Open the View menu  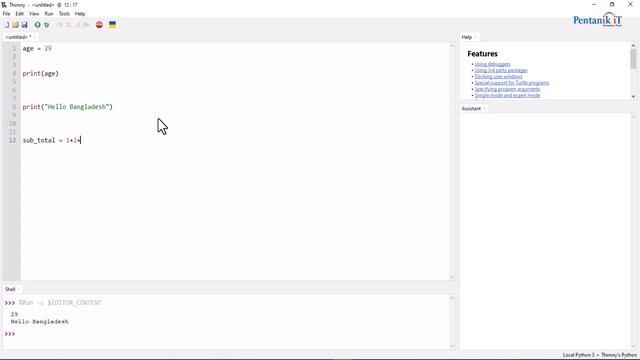point(34,13)
